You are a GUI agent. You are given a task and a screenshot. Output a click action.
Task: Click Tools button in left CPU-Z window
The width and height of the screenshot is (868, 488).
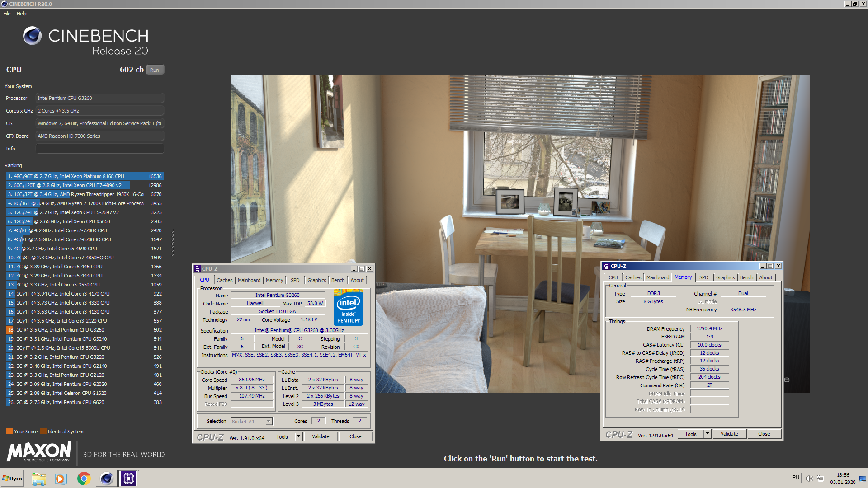pyautogui.click(x=282, y=437)
